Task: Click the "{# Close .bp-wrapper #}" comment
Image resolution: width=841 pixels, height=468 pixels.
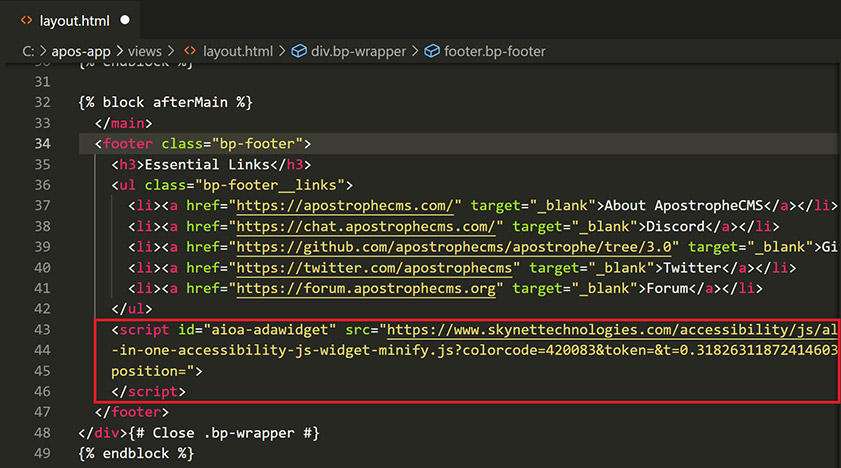Action: point(224,433)
